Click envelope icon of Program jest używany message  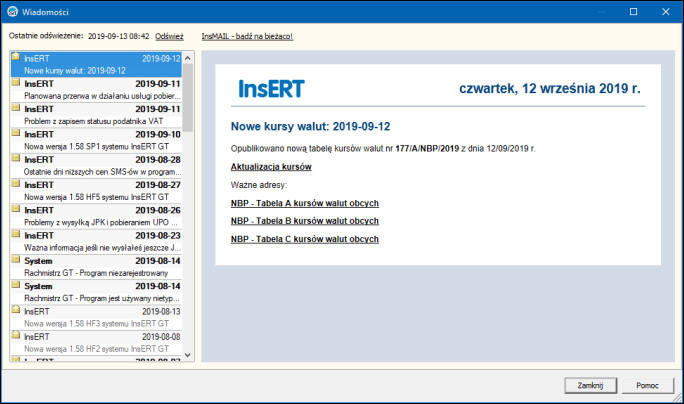click(x=16, y=284)
